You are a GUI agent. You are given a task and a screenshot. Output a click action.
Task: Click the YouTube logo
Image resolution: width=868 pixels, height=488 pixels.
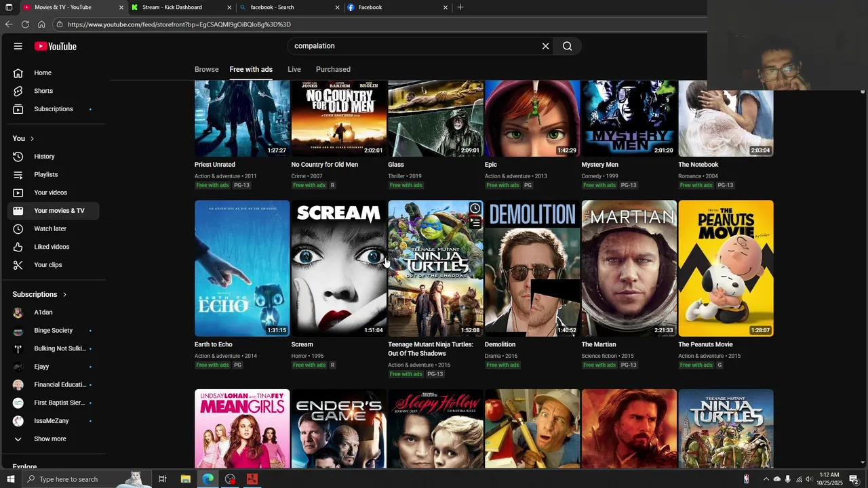(56, 46)
